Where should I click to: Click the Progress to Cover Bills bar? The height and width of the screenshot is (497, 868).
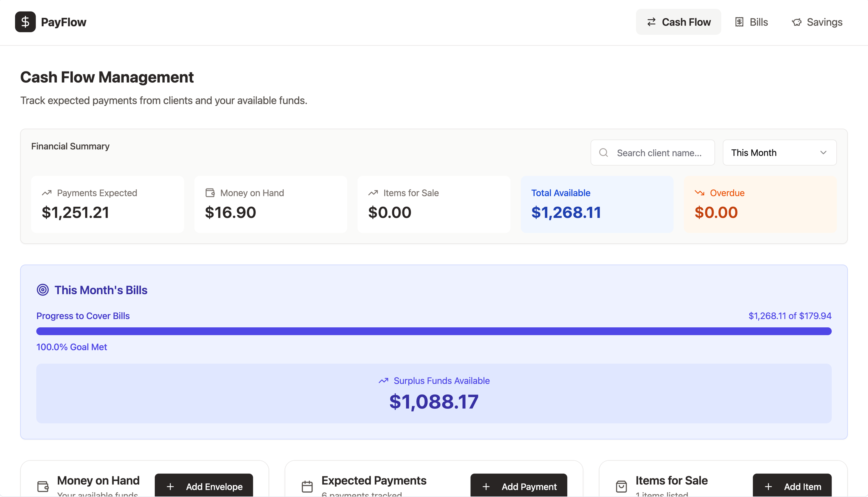click(434, 331)
